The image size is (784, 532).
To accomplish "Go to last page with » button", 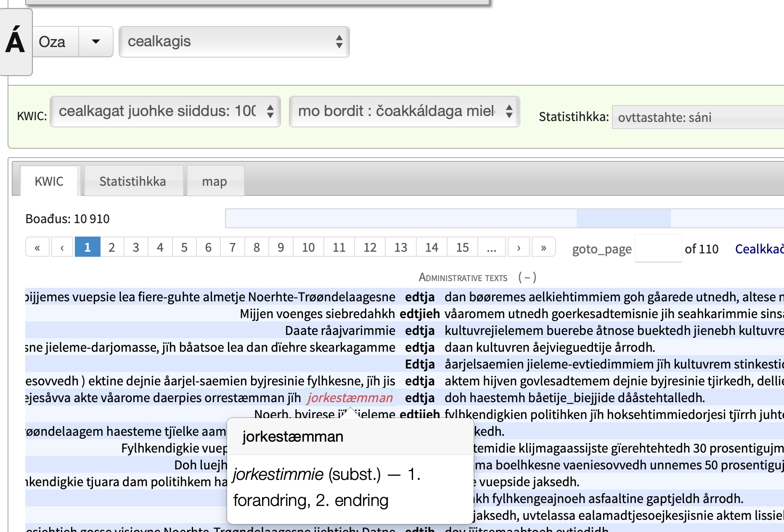I will click(x=543, y=247).
